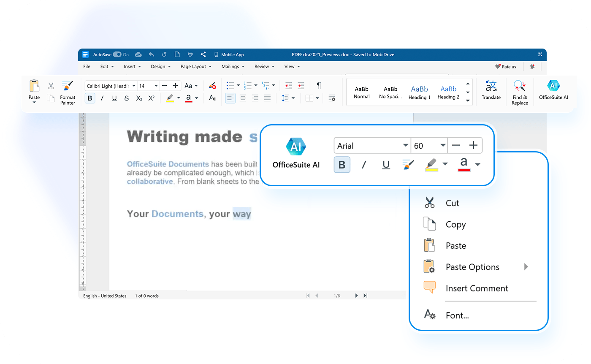Click the Print icon in the title bar
591x364 pixels.
coord(190,54)
